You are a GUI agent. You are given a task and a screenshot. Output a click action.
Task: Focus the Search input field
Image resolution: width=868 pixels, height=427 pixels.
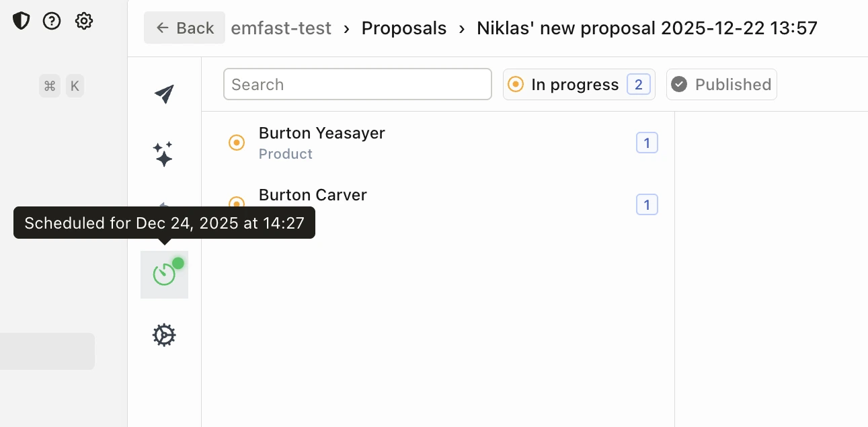(357, 85)
